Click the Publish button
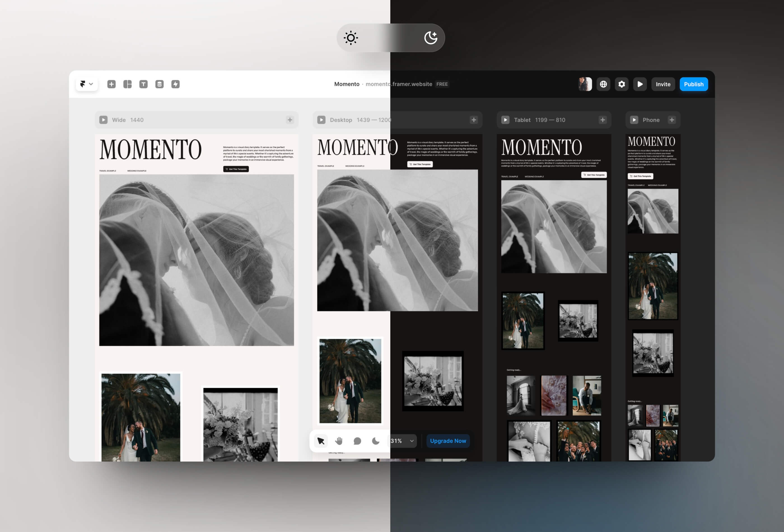The image size is (784, 532). 694,84
